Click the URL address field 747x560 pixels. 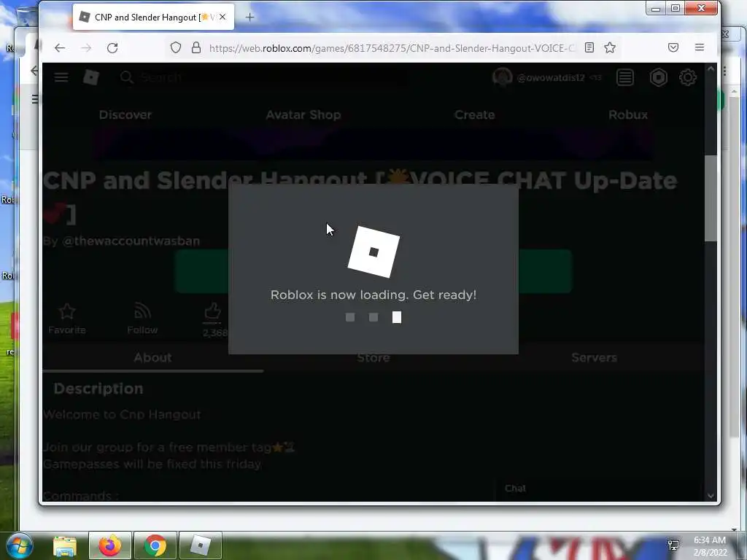(392, 48)
